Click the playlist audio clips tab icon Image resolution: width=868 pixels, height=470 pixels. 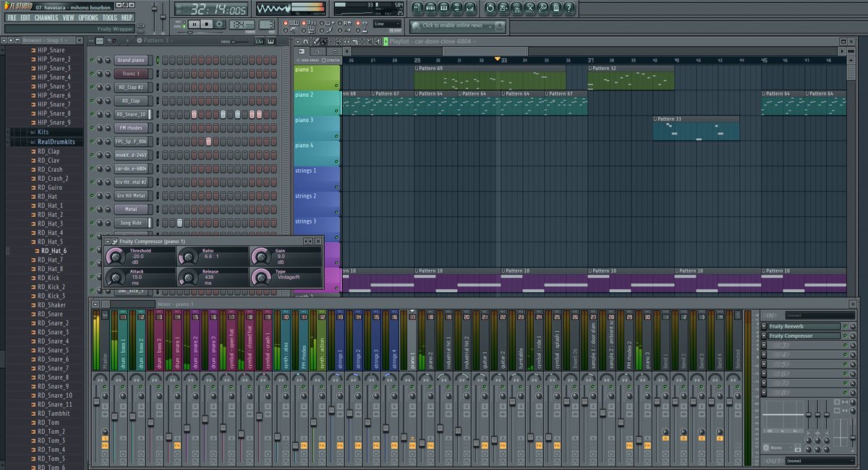pyautogui.click(x=302, y=51)
